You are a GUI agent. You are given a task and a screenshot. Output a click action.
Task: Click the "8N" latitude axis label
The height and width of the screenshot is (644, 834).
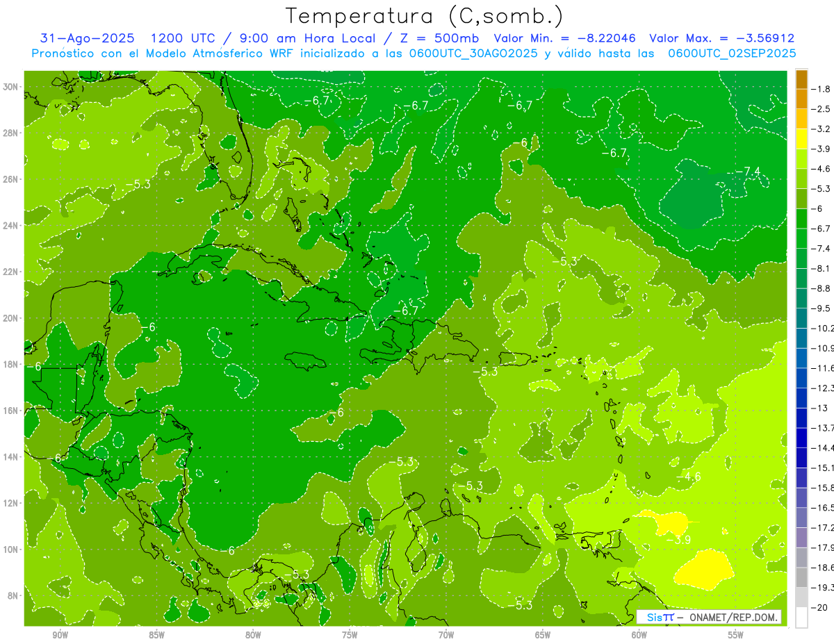tap(13, 595)
